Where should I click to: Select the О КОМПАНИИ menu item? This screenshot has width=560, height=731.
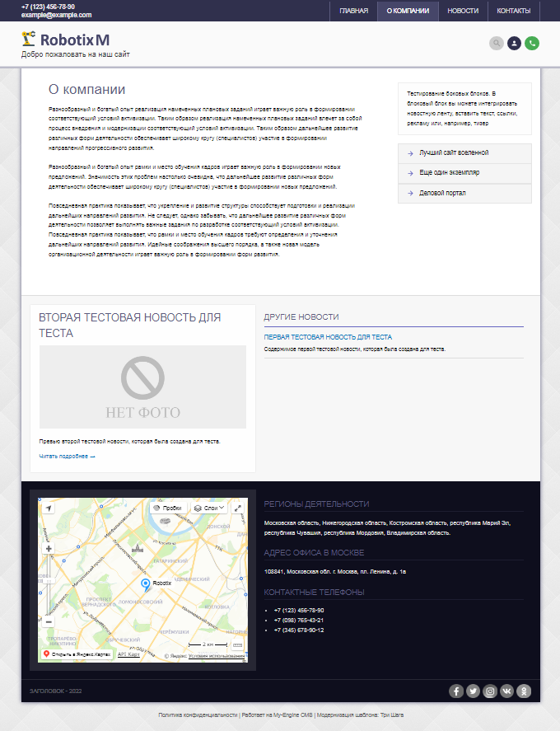click(408, 11)
